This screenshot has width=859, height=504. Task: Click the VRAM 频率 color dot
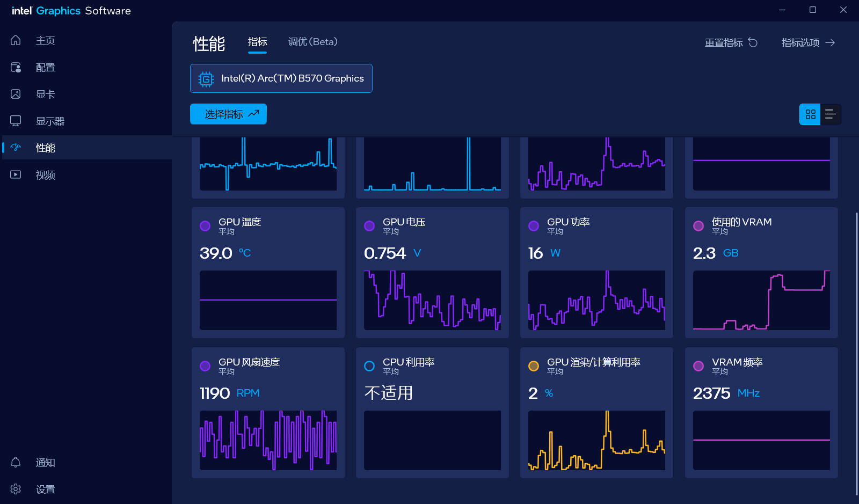[698, 366]
